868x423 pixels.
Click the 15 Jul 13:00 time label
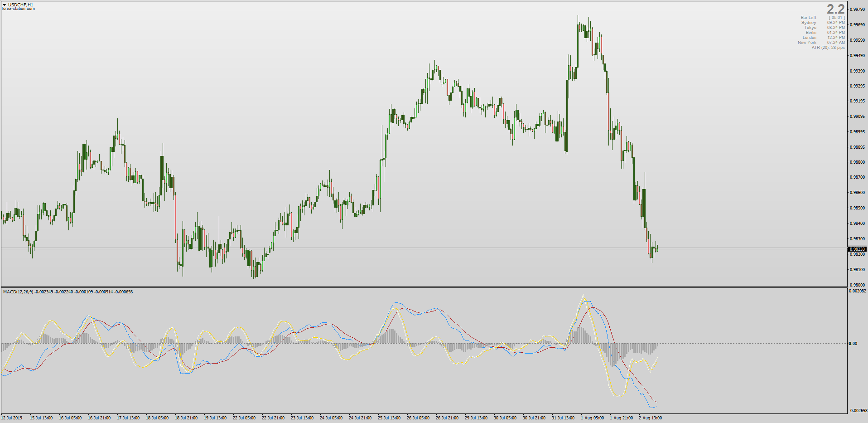41,418
